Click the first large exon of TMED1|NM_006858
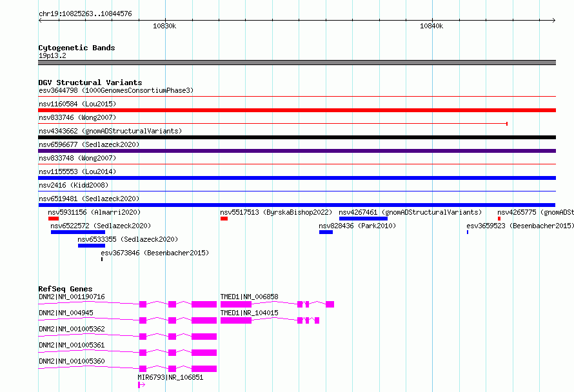 [x=236, y=304]
